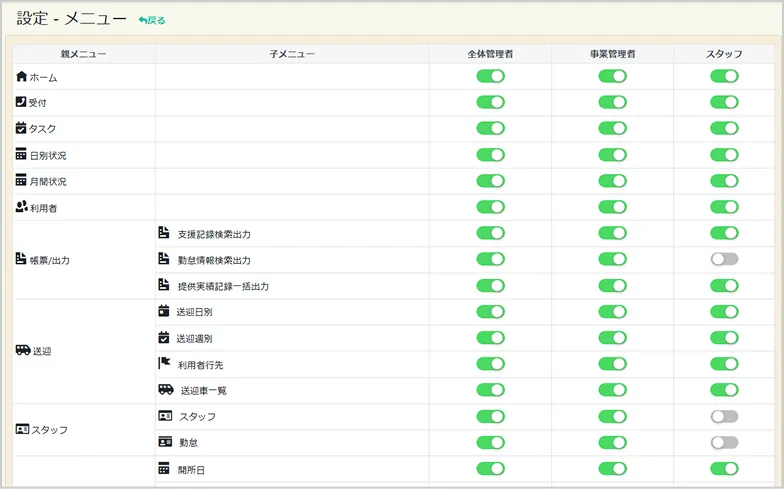Screen dimensions: 784x500
Task: Click the 帳票/出力 parent menu label
Action: point(50,260)
